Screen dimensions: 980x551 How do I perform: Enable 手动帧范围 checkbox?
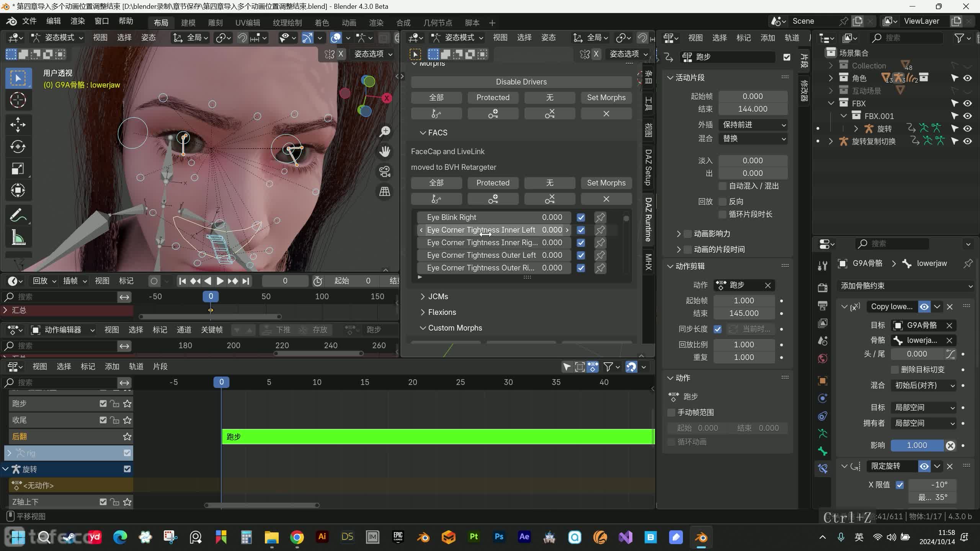671,412
